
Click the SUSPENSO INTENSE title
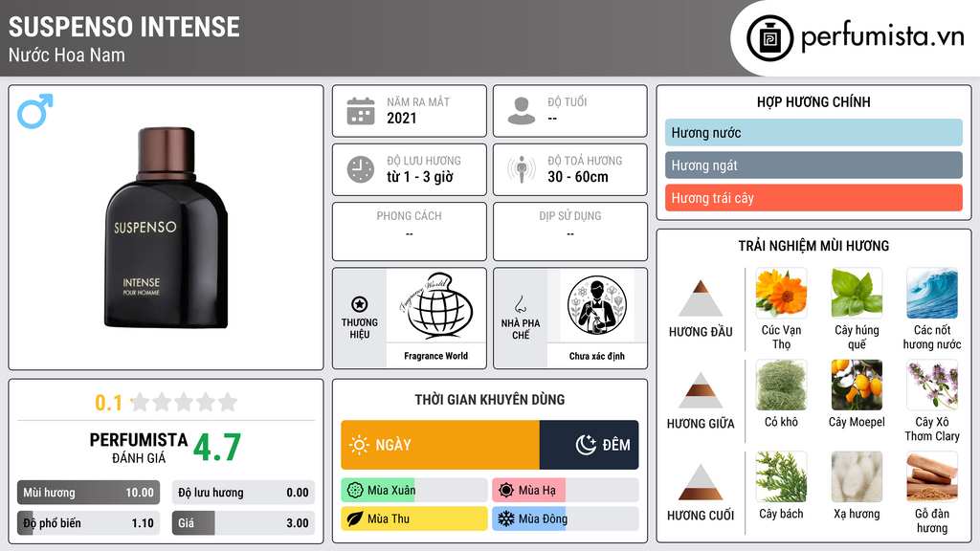tap(123, 27)
